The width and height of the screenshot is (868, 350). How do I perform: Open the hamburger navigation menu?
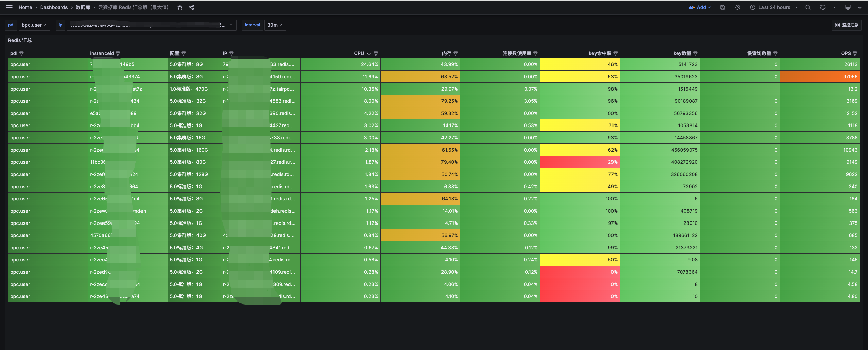(9, 7)
